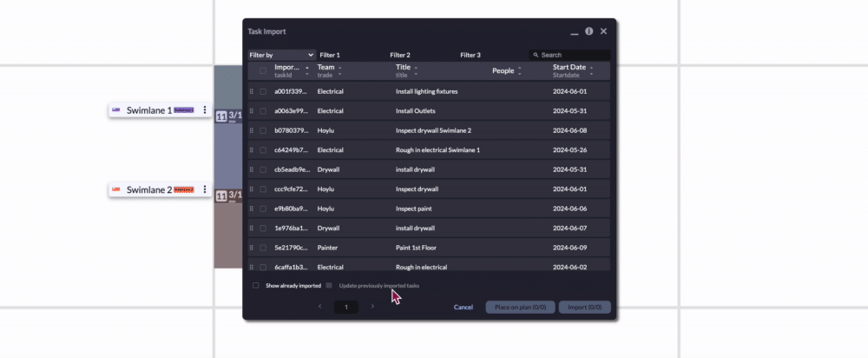Screen dimensions: 868x358
Task: Check the Inspect drywall Swimlane 2 row
Action: pyautogui.click(x=263, y=130)
